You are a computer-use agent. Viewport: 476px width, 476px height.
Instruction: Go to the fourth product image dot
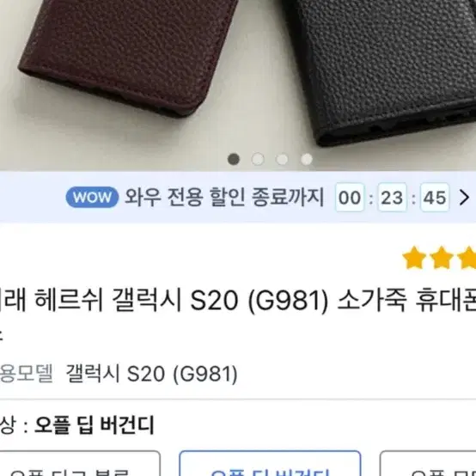pyautogui.click(x=307, y=159)
